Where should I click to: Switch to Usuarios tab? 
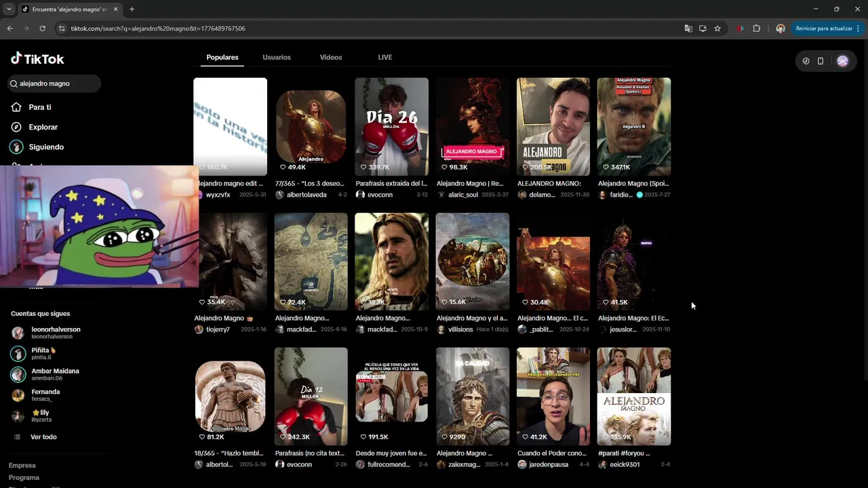[x=277, y=58]
